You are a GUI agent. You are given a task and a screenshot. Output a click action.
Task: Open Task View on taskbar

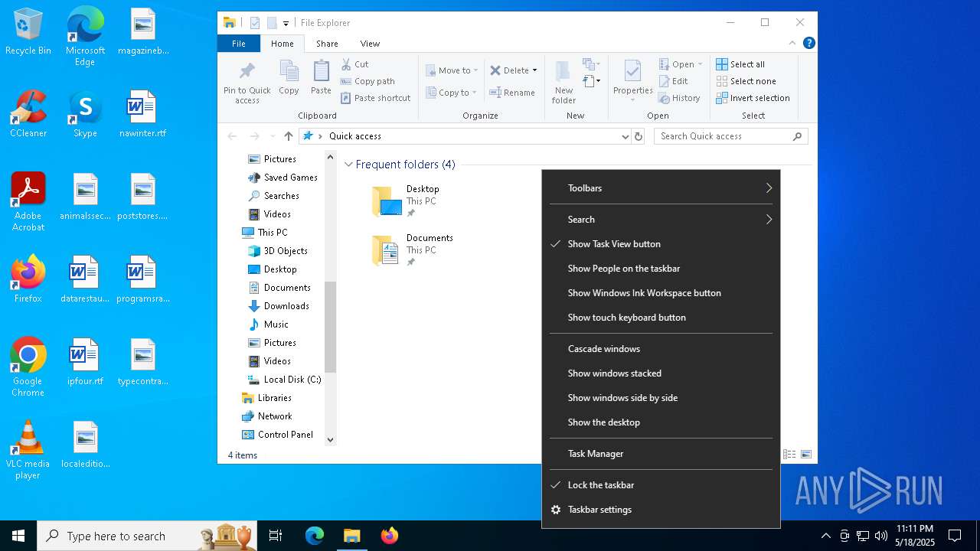point(276,536)
